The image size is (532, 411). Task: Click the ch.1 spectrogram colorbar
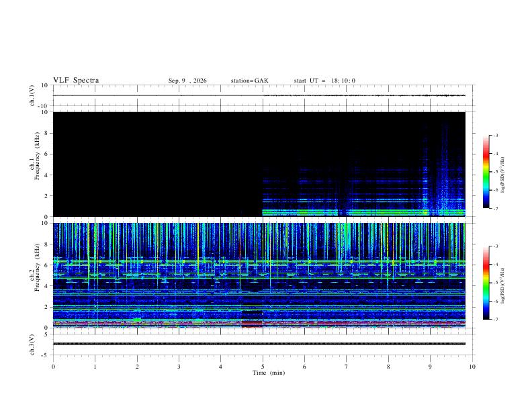[486, 172]
